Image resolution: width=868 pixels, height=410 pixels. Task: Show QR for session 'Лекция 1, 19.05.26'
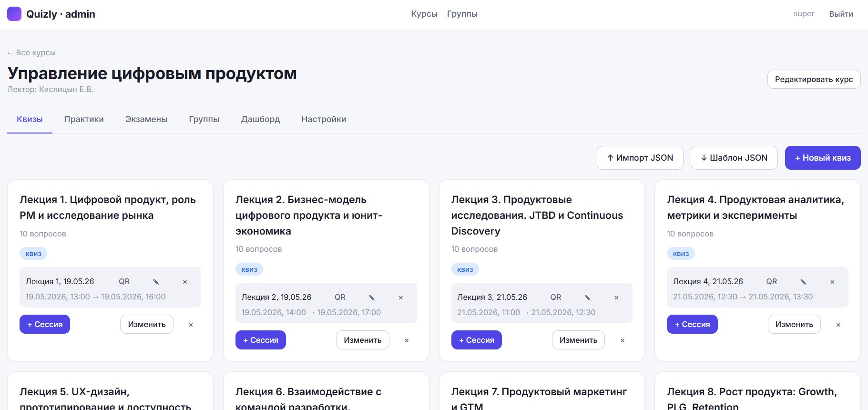[x=124, y=282]
